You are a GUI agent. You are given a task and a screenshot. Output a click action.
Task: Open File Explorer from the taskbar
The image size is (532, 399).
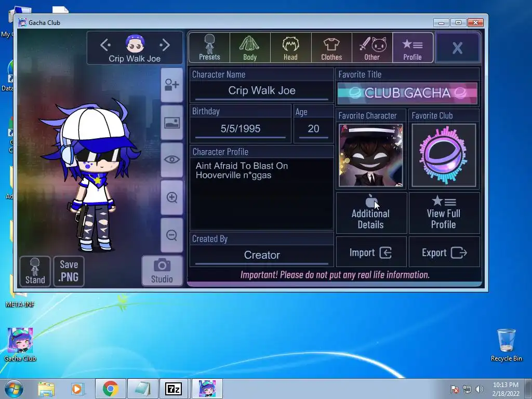click(x=46, y=389)
